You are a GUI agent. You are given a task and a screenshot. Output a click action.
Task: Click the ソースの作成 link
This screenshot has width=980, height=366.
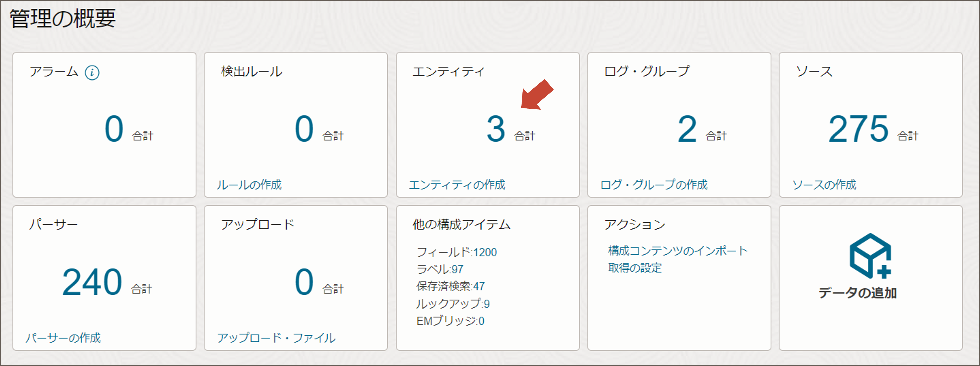(x=824, y=185)
